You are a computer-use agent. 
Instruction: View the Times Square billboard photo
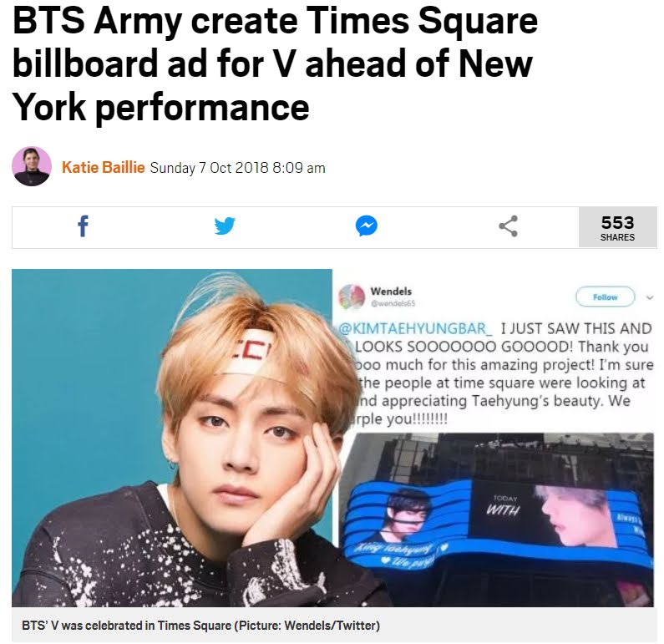pyautogui.click(x=496, y=520)
